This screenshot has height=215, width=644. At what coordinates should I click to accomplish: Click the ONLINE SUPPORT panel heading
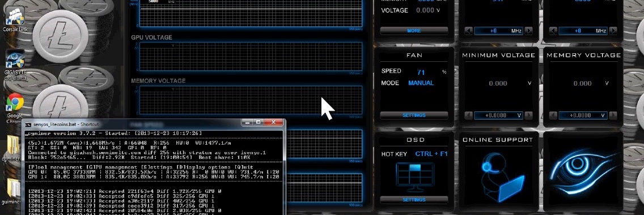498,140
